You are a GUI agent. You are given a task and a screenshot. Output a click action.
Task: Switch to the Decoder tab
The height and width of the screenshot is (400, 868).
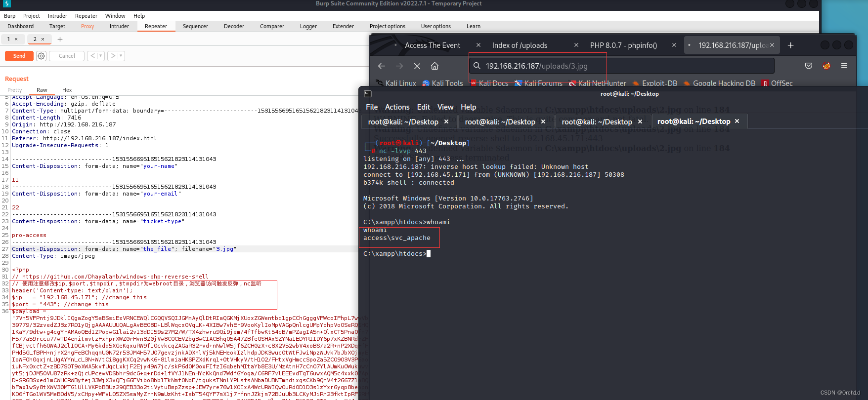(234, 26)
